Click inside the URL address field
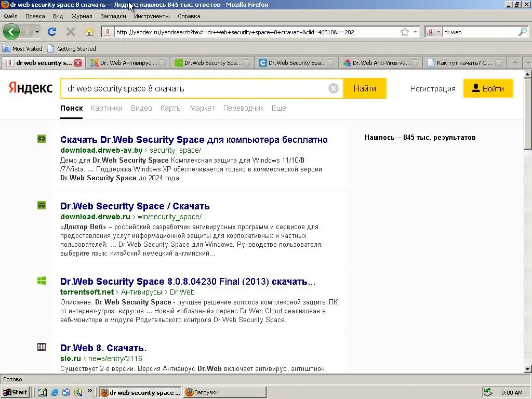 pyautogui.click(x=257, y=32)
